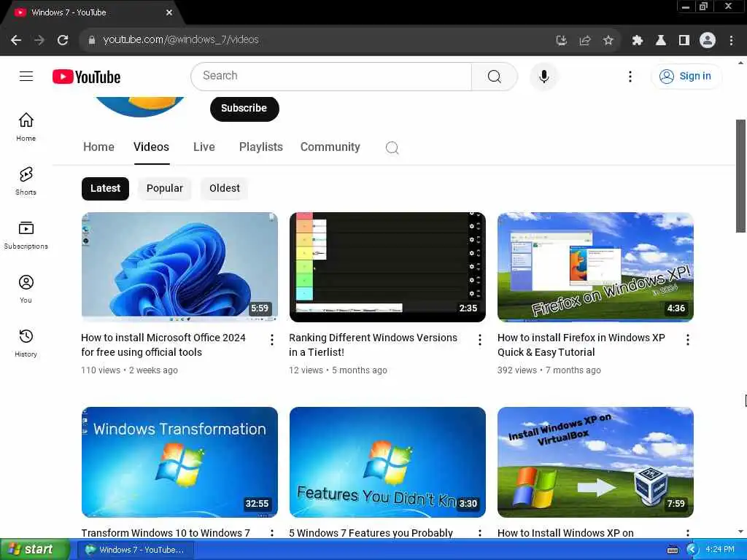The image size is (747, 560).
Task: Open 'Transform Windows 10 to Windows 7' title
Action: 166,533
